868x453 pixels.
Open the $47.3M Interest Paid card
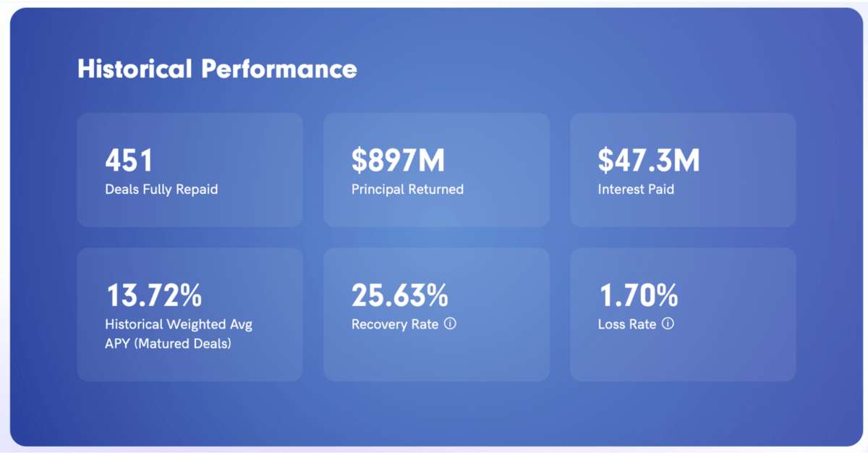(683, 170)
